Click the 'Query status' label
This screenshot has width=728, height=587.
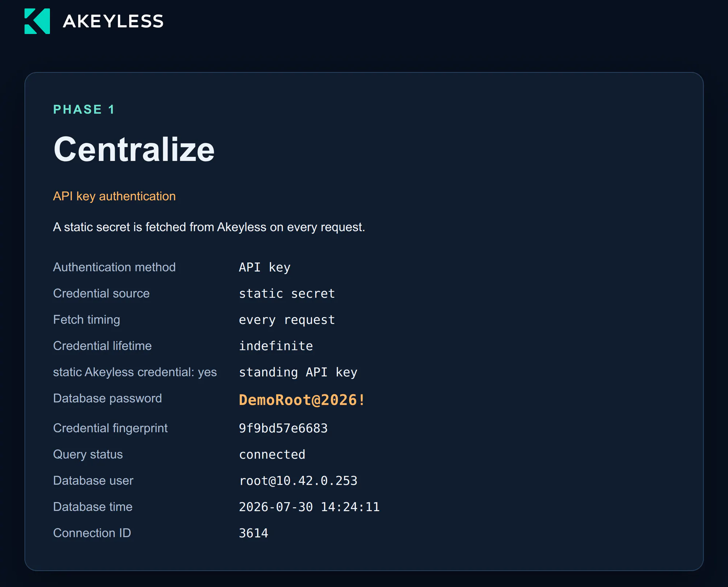(88, 455)
